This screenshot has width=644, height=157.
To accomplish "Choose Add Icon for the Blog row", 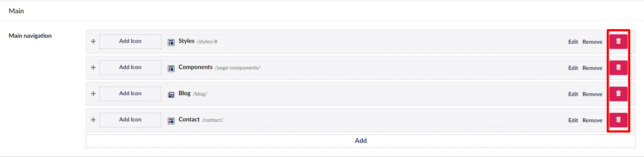I will coord(130,94).
